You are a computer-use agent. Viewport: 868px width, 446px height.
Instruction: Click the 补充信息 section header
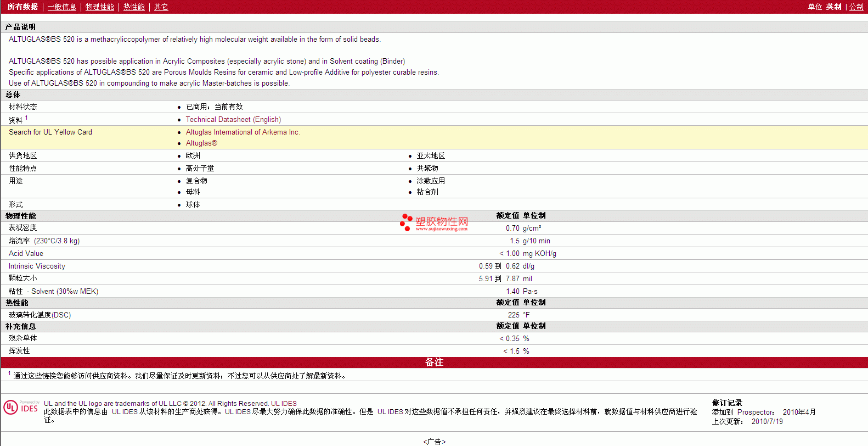tap(20, 326)
